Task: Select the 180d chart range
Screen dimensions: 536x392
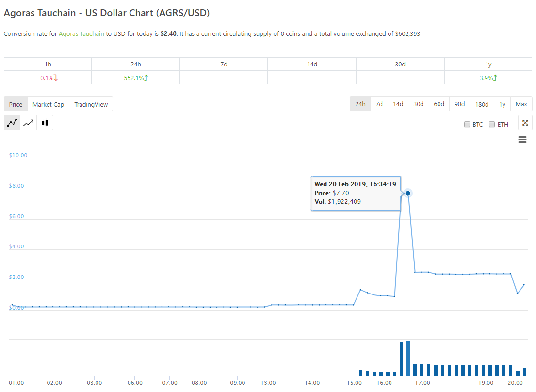Action: click(482, 104)
